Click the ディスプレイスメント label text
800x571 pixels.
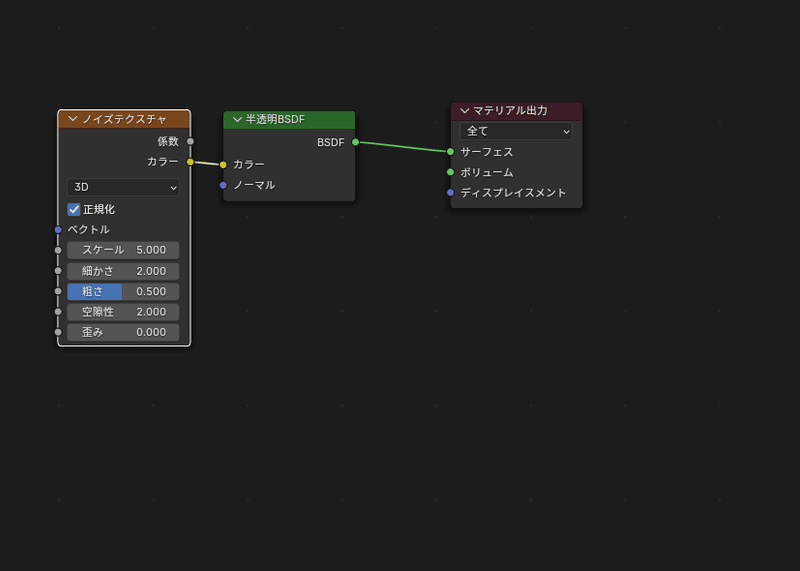tap(513, 193)
